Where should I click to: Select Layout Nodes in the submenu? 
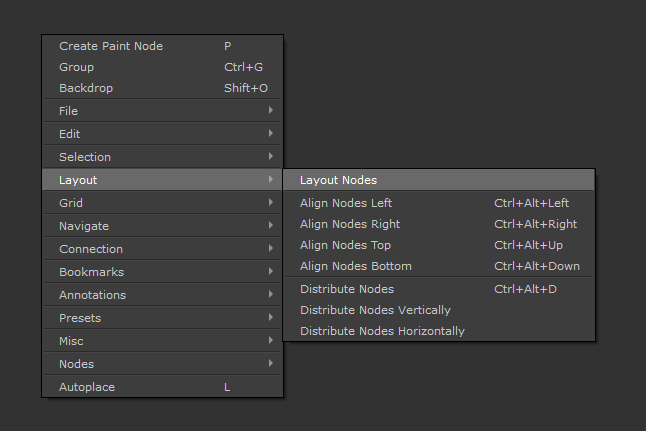[x=339, y=180]
